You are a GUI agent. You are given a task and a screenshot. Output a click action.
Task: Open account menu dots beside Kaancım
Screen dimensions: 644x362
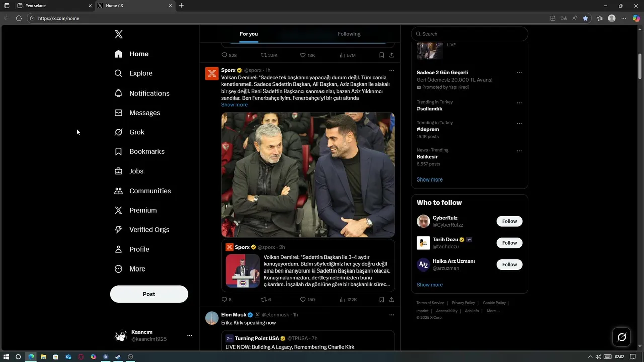190,335
